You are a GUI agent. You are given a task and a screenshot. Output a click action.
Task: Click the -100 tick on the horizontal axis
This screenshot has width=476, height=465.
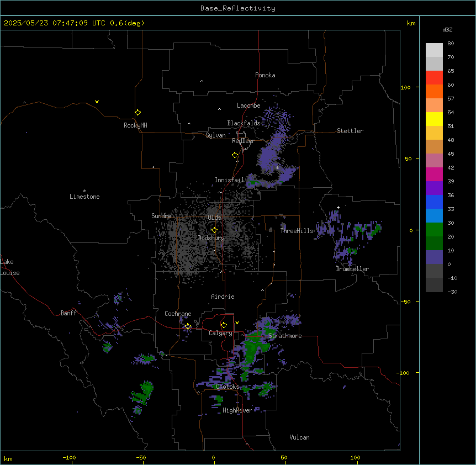69,457
